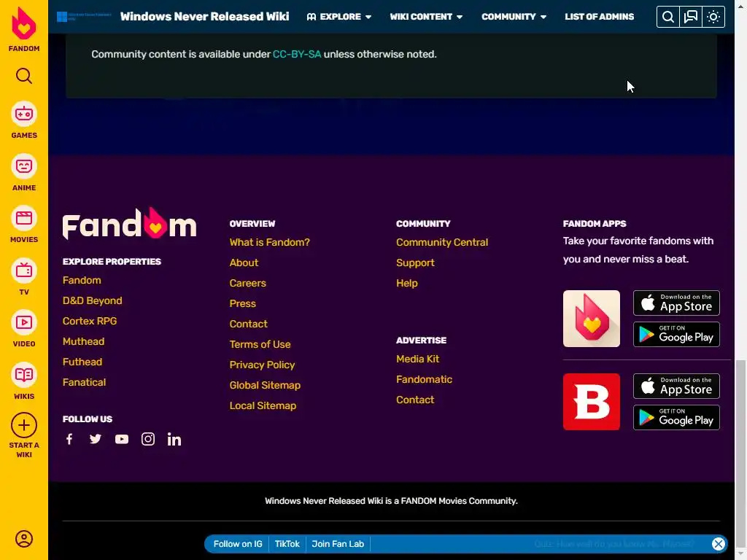
Task: Open the sidebar search magnifier
Action: tap(24, 76)
